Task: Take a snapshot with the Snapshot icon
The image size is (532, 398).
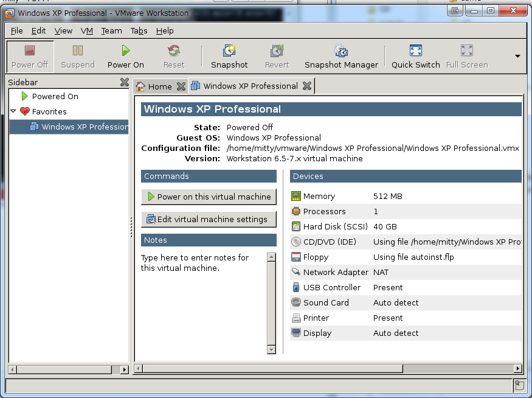Action: (229, 51)
